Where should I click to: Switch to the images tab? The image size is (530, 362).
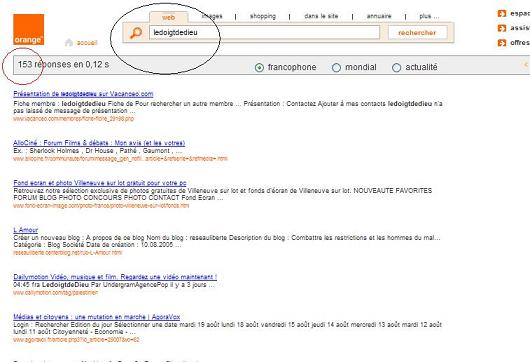[212, 16]
